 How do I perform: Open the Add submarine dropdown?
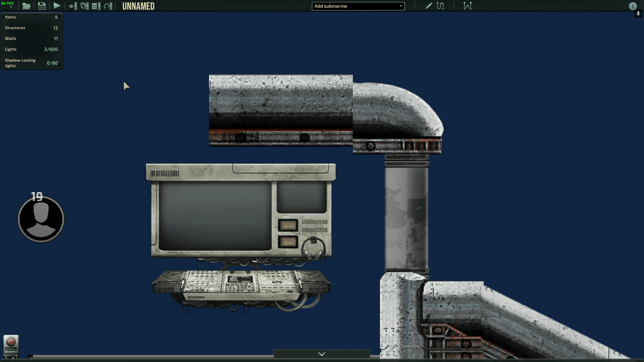pyautogui.click(x=358, y=6)
